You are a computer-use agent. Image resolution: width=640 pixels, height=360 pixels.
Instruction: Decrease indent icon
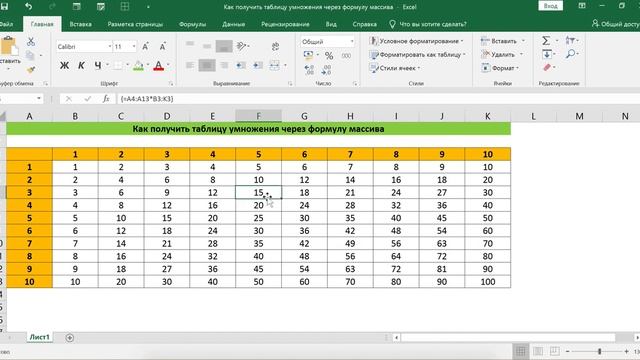241,65
